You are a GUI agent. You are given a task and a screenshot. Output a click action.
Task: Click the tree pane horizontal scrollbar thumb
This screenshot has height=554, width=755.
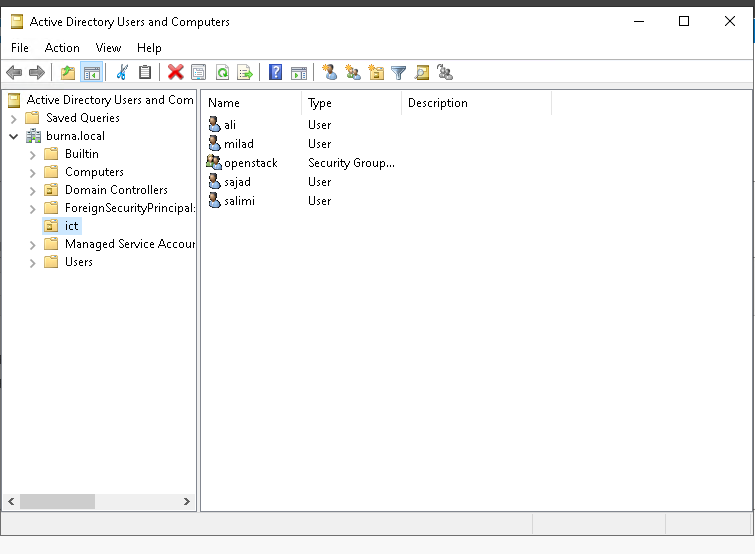pyautogui.click(x=57, y=501)
